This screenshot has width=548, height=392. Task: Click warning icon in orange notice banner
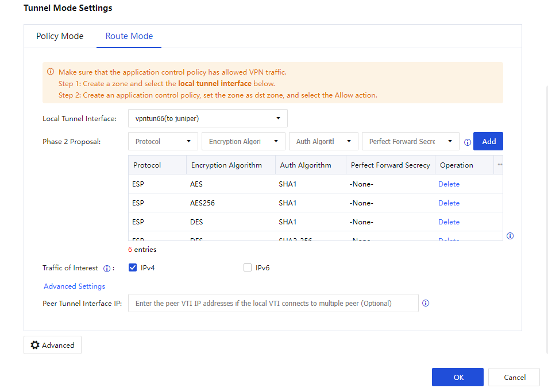pyautogui.click(x=51, y=72)
